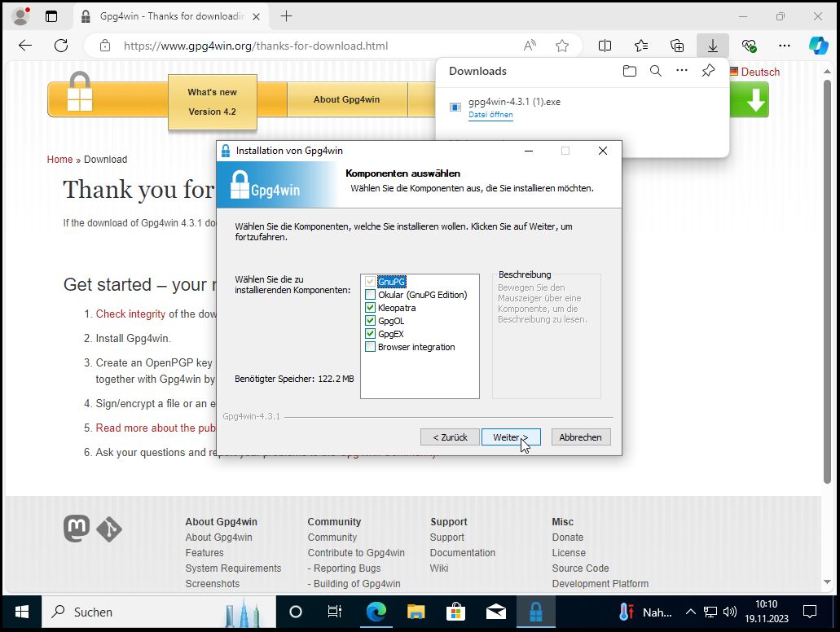Open the About Gpg4win navigation item
This screenshot has height=632, width=840.
pos(347,99)
